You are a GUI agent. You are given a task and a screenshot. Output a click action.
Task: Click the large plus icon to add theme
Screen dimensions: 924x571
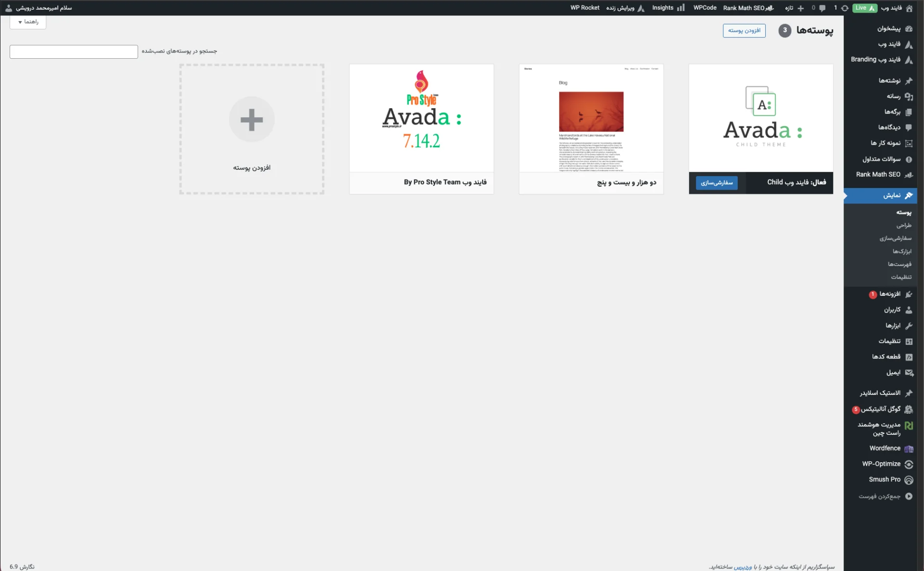point(252,119)
